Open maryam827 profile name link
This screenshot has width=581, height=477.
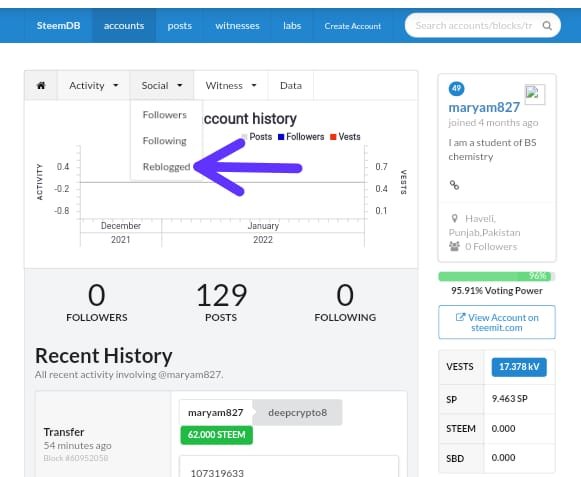tap(484, 107)
